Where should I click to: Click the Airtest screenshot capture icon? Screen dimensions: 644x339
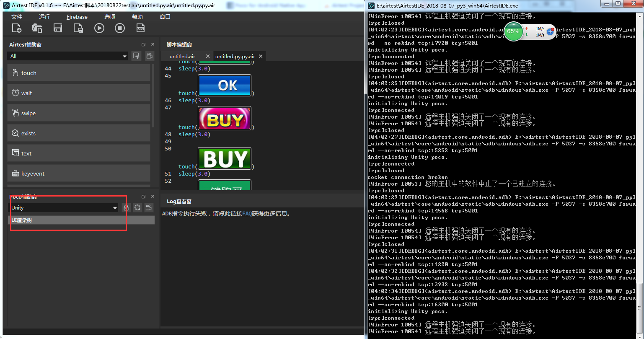136,56
